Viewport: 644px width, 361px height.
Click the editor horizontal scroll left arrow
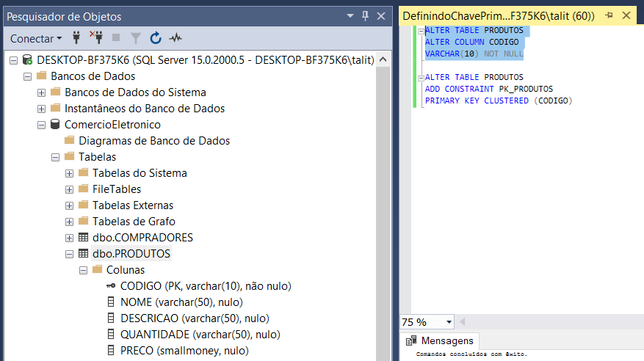(x=463, y=321)
